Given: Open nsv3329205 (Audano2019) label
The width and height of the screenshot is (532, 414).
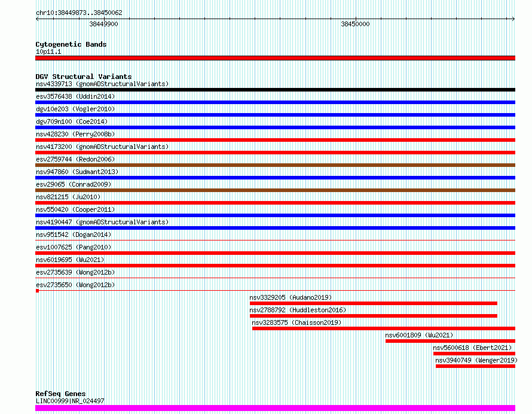Looking at the screenshot, I should tap(291, 297).
